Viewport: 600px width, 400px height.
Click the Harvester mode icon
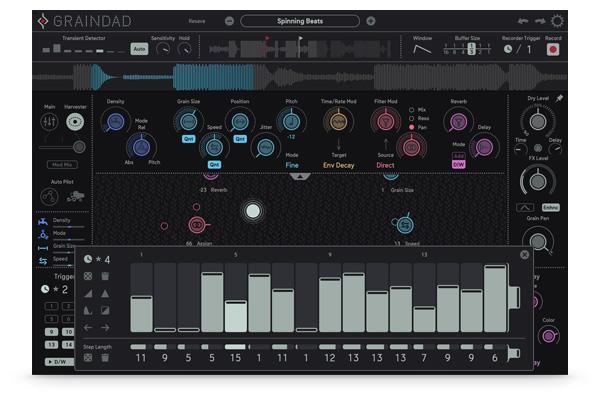[x=75, y=122]
